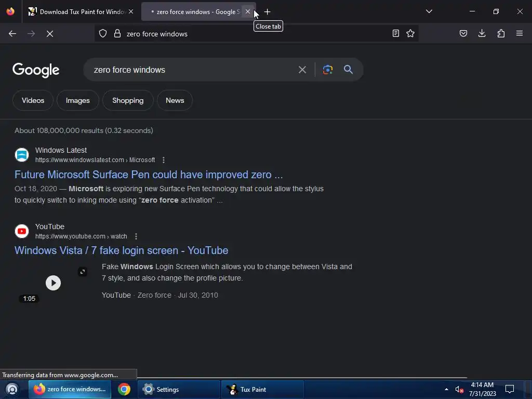Click the windowslatest.com URL breadcrumb

coord(95,160)
